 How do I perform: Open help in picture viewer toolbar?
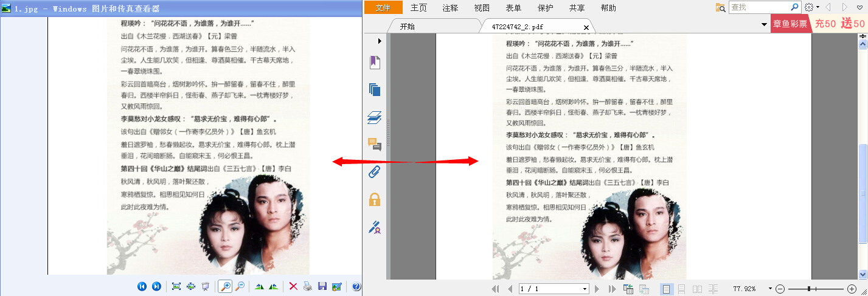(x=356, y=286)
